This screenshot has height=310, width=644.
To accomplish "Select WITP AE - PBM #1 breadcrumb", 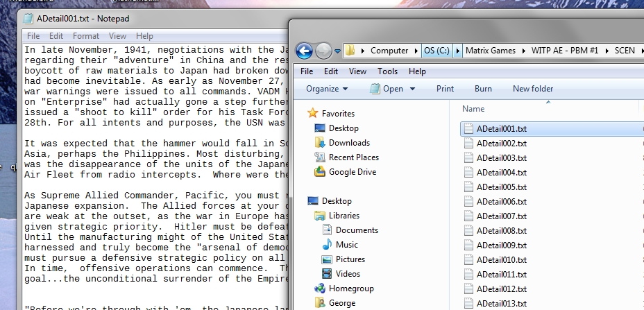I will coord(565,51).
